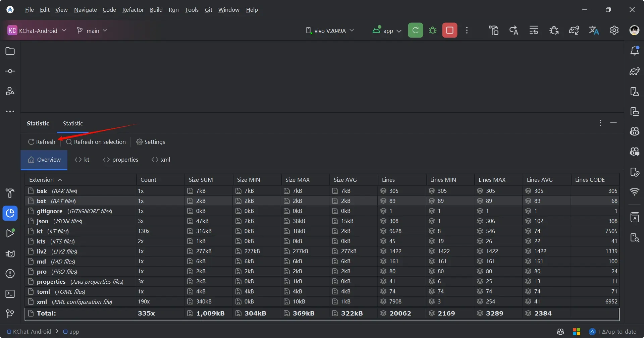Viewport: 644px width, 338px height.
Task: Click the user avatar icon
Action: pos(634,31)
